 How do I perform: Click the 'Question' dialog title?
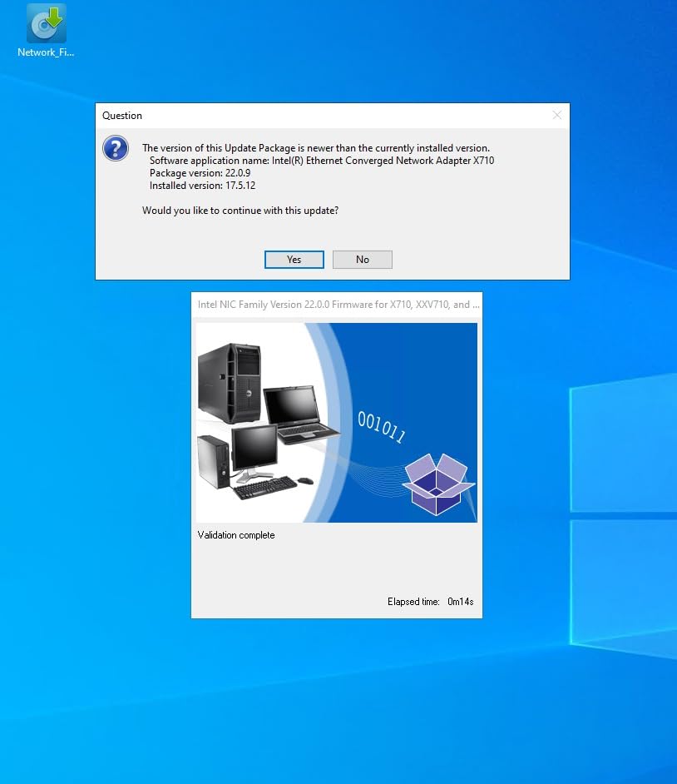point(122,116)
